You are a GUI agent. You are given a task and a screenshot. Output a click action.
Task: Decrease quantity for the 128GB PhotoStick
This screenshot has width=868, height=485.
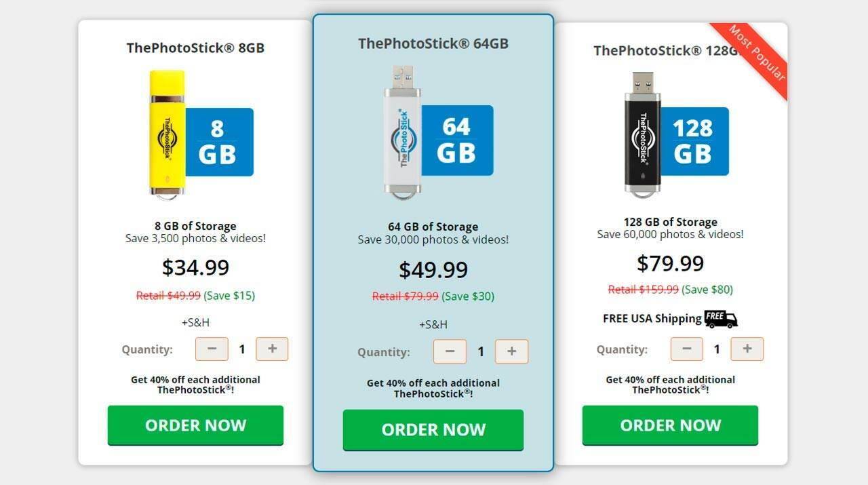click(687, 349)
